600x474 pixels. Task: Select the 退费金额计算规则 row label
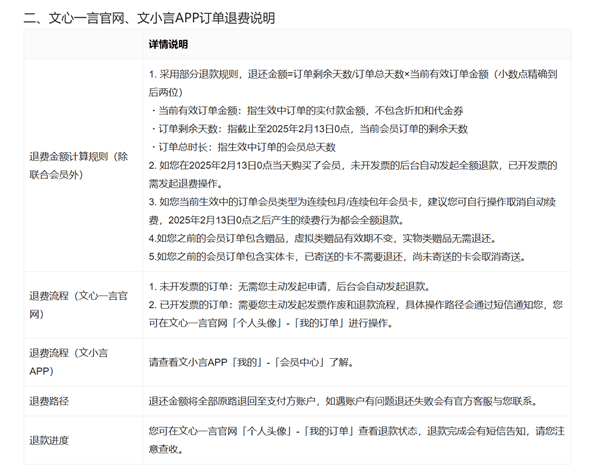[78, 165]
